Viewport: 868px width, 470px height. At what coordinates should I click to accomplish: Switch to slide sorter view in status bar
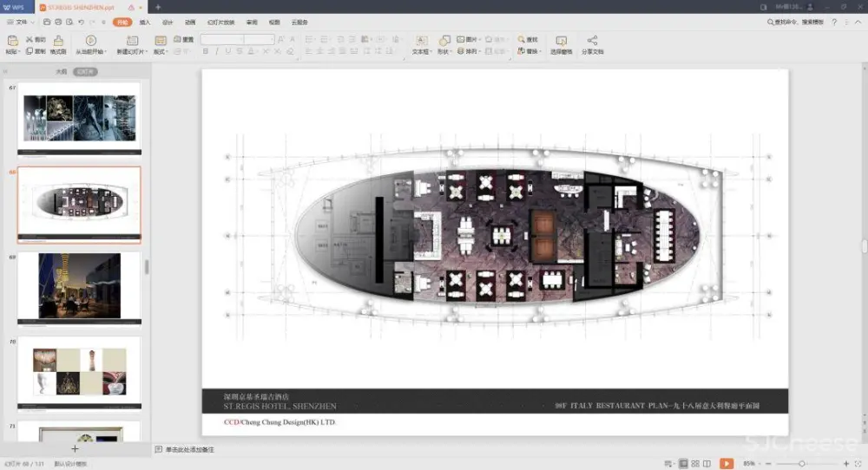pos(696,464)
